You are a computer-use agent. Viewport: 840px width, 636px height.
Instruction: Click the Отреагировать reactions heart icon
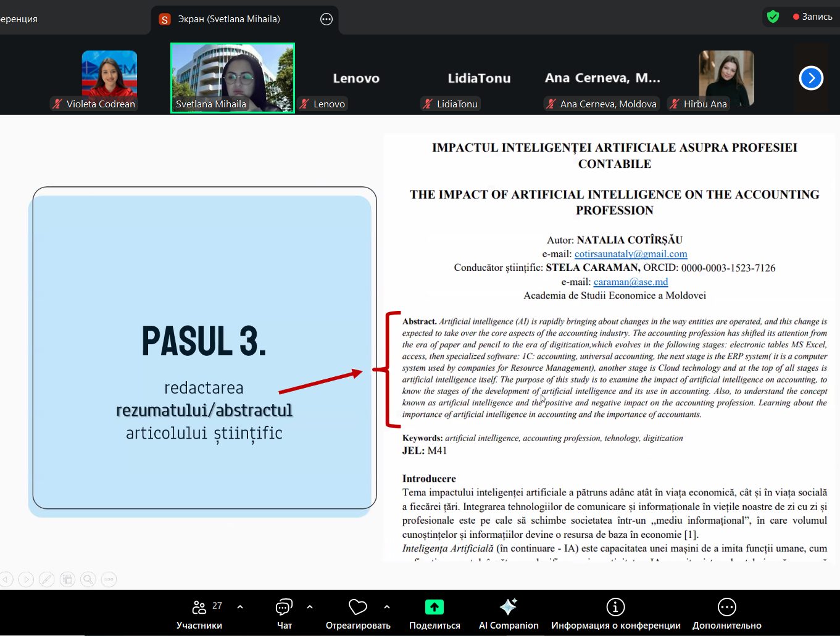pos(357,608)
